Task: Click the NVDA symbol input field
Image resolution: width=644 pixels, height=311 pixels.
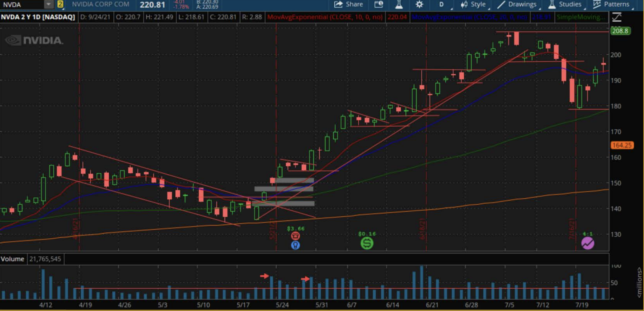Action: coord(22,5)
